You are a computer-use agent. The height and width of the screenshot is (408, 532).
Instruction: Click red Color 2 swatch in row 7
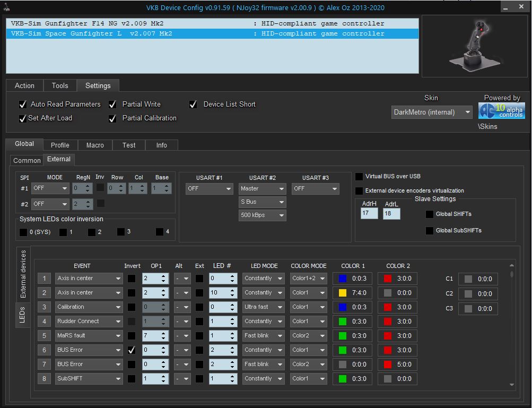pos(388,364)
